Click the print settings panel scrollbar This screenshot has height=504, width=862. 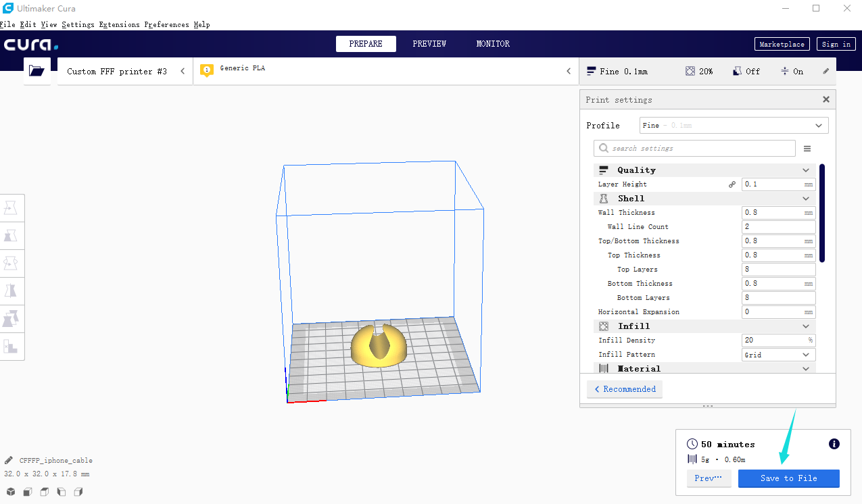(x=822, y=213)
